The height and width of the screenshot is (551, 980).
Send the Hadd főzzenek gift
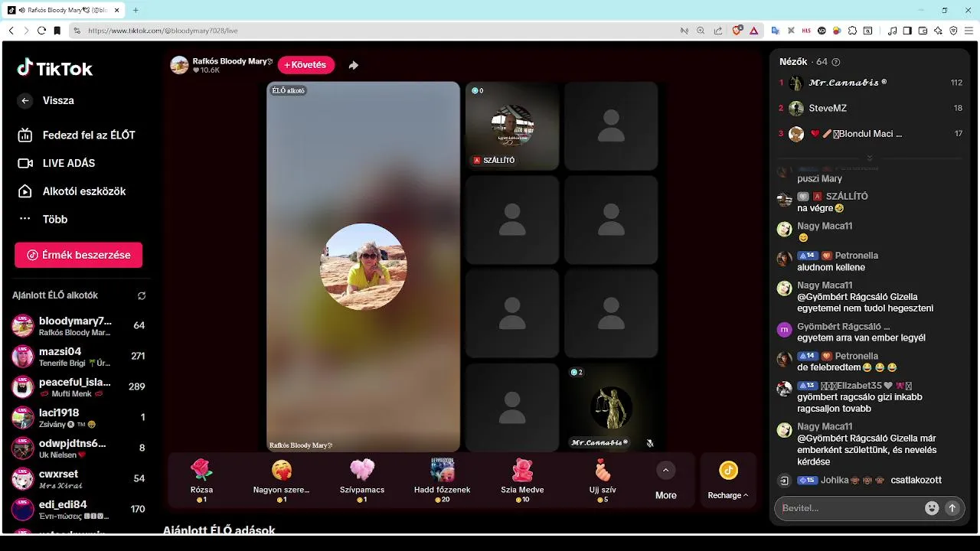[x=442, y=481]
